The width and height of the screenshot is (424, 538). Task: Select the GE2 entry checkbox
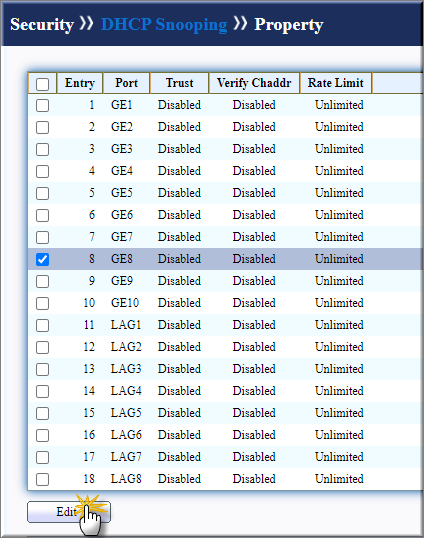point(43,127)
